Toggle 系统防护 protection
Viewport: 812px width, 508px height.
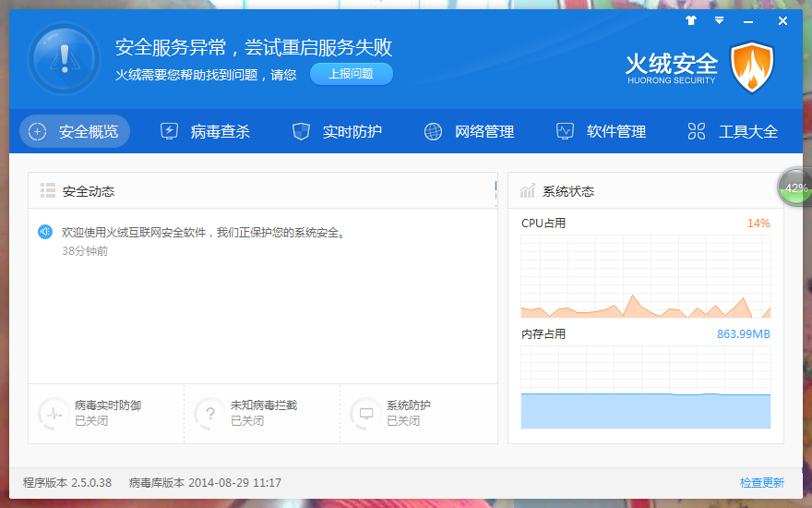click(x=391, y=413)
